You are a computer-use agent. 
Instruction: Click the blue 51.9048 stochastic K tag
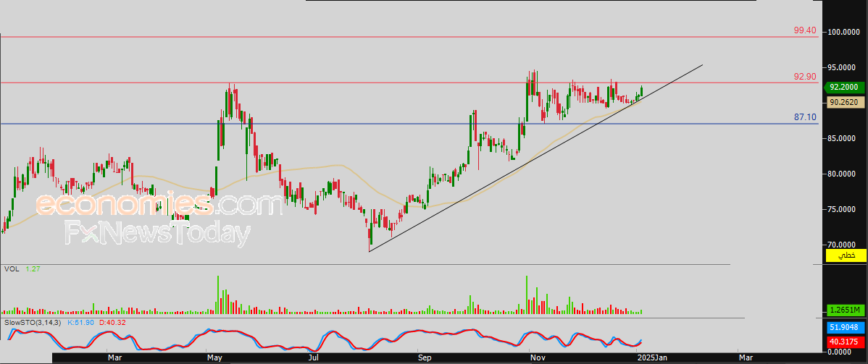pyautogui.click(x=844, y=328)
